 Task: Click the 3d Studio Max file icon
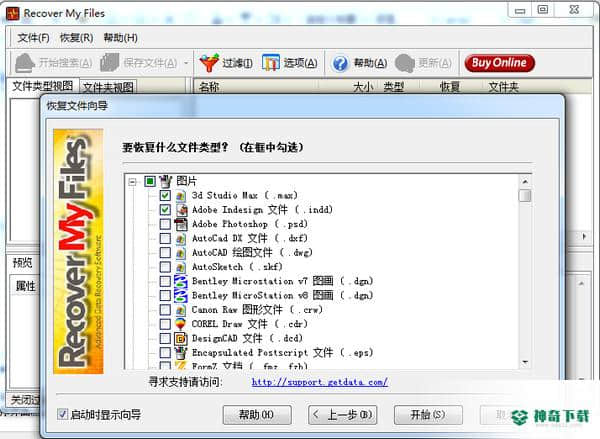[x=181, y=196]
